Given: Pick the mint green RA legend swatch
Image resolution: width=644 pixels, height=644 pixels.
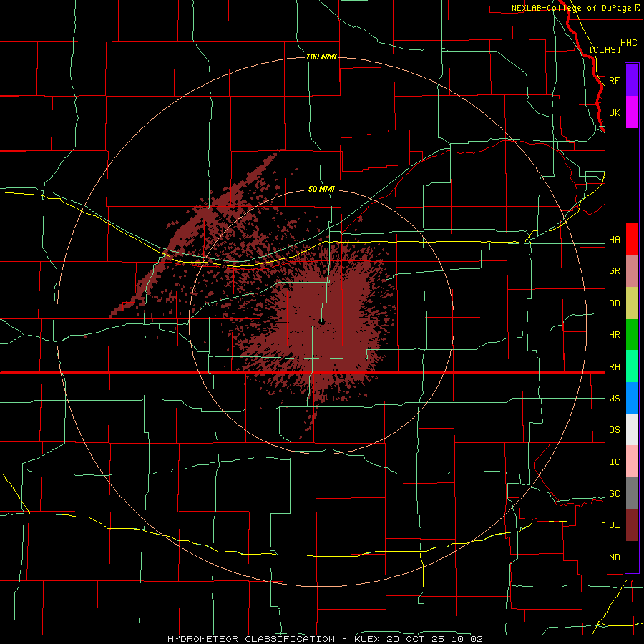Looking at the screenshot, I should pyautogui.click(x=632, y=366).
